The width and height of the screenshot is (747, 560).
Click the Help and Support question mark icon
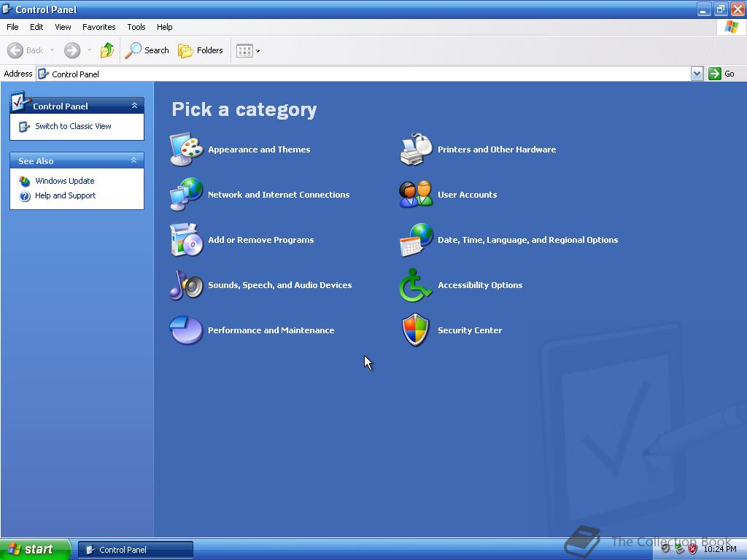(25, 195)
